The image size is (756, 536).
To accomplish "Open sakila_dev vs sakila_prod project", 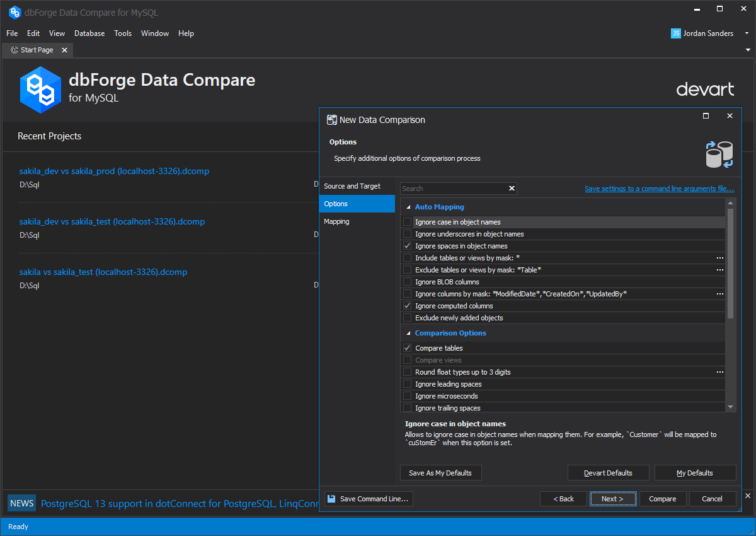I will click(x=114, y=171).
